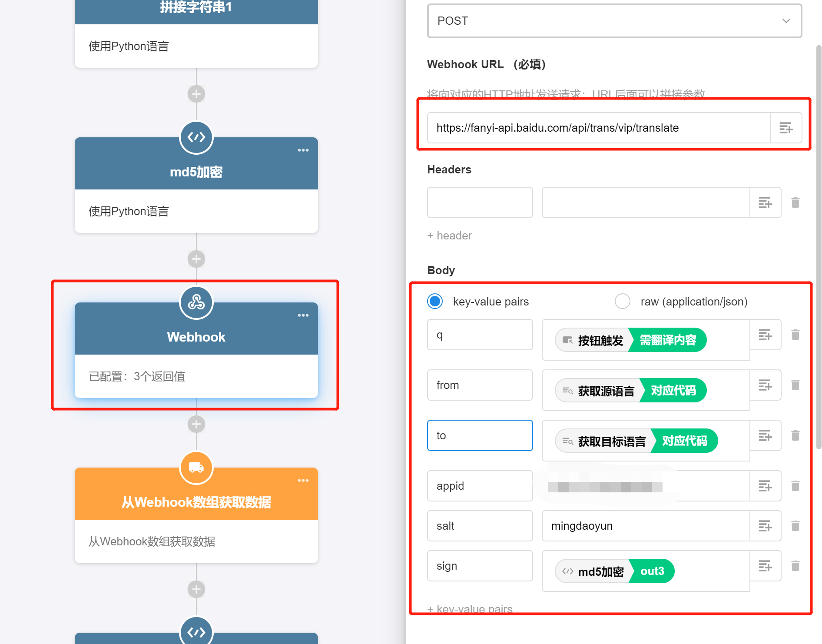The height and width of the screenshot is (644, 822).
Task: Click the 按钮触发 需翻译内容 value tag
Action: [631, 340]
